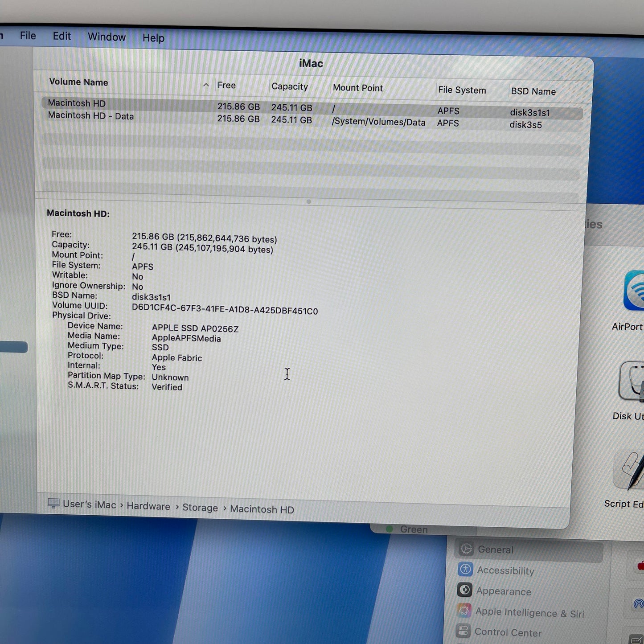Select Accessibility in System Settings sidebar
Image resolution: width=644 pixels, height=644 pixels.
pyautogui.click(x=505, y=570)
